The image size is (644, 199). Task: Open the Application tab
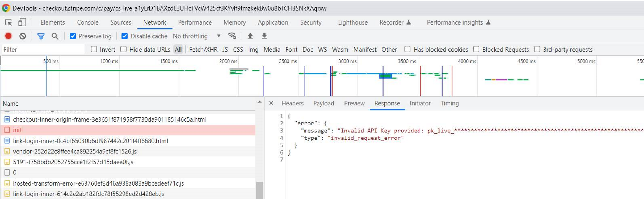pos(273,22)
